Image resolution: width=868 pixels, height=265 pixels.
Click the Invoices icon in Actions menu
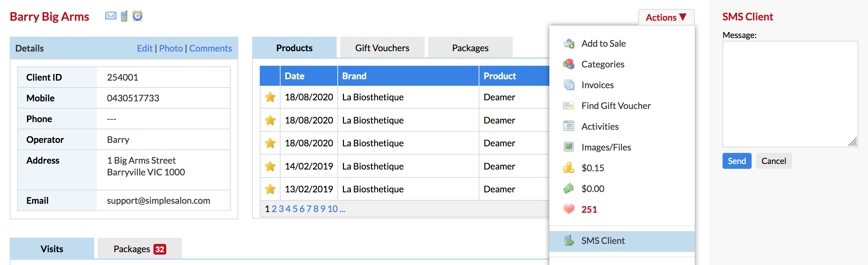(x=569, y=85)
